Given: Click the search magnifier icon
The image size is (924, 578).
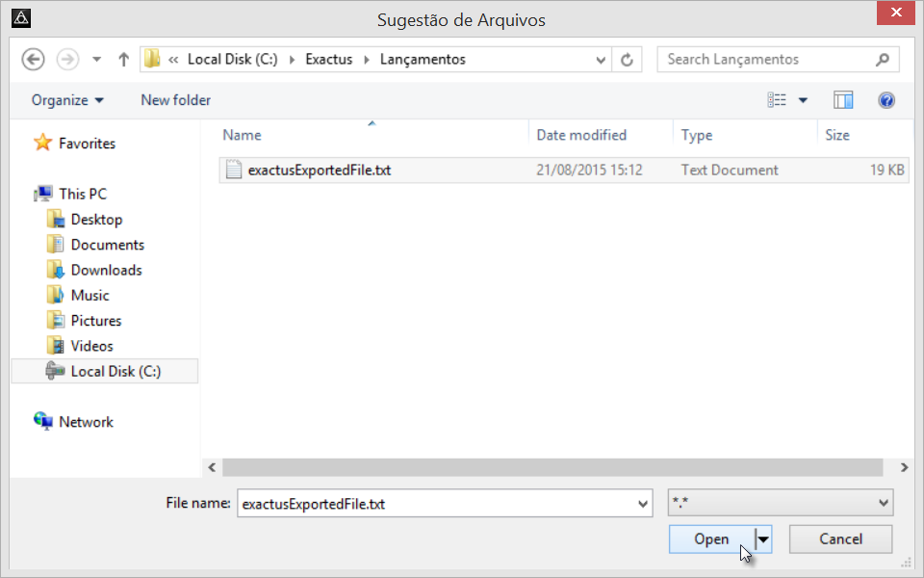Looking at the screenshot, I should (x=883, y=60).
